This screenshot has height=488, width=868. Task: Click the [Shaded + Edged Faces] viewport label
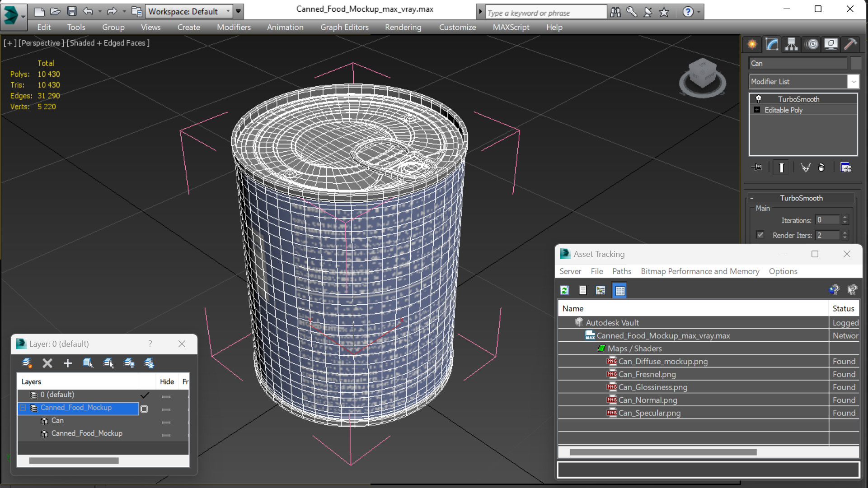pos(108,43)
